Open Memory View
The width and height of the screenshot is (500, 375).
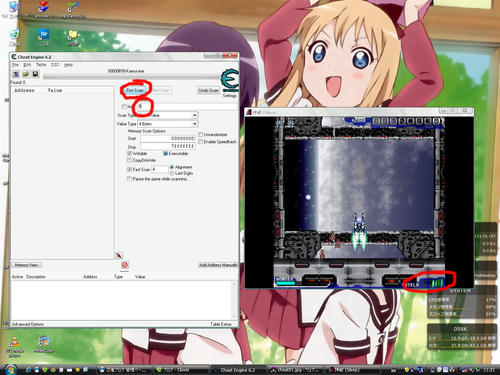click(x=27, y=265)
